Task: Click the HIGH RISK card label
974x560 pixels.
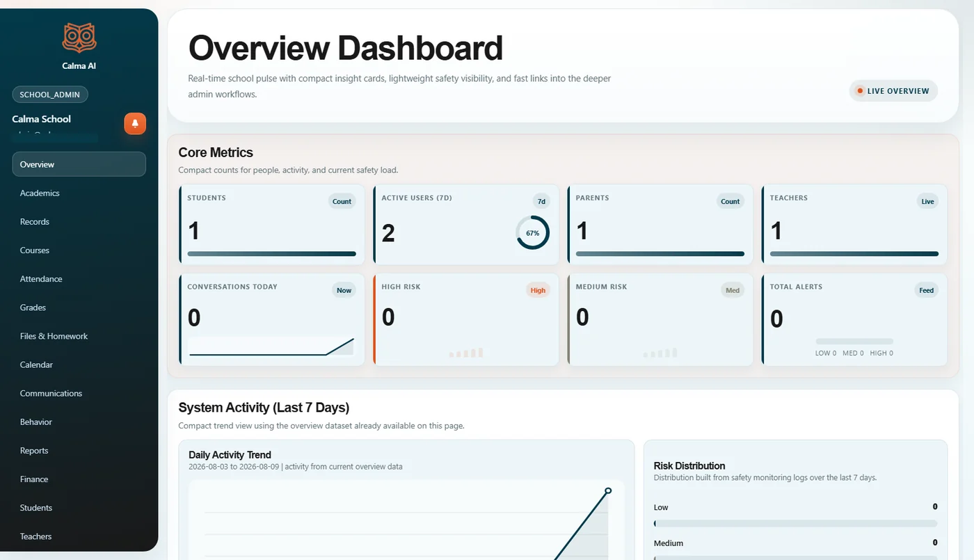Action: [x=401, y=287]
